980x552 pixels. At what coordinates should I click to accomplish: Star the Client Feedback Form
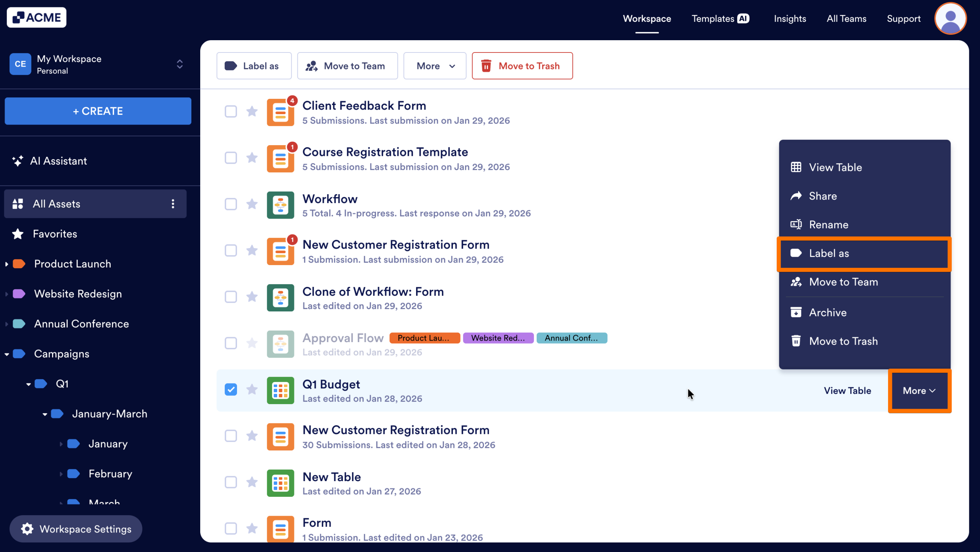pos(252,111)
